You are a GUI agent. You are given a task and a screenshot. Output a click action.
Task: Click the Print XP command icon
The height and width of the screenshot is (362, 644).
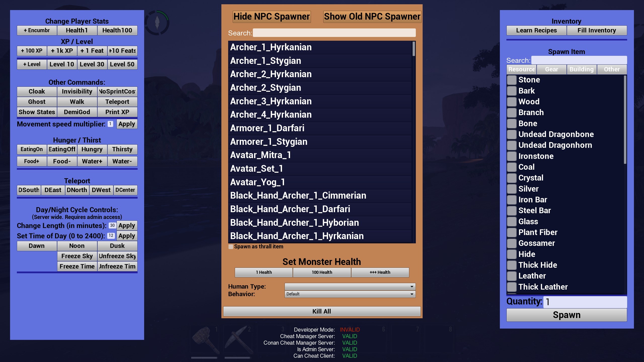(117, 112)
